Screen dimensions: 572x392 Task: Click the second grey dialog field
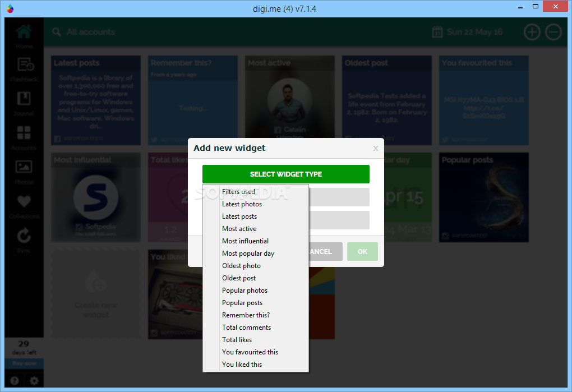339,220
